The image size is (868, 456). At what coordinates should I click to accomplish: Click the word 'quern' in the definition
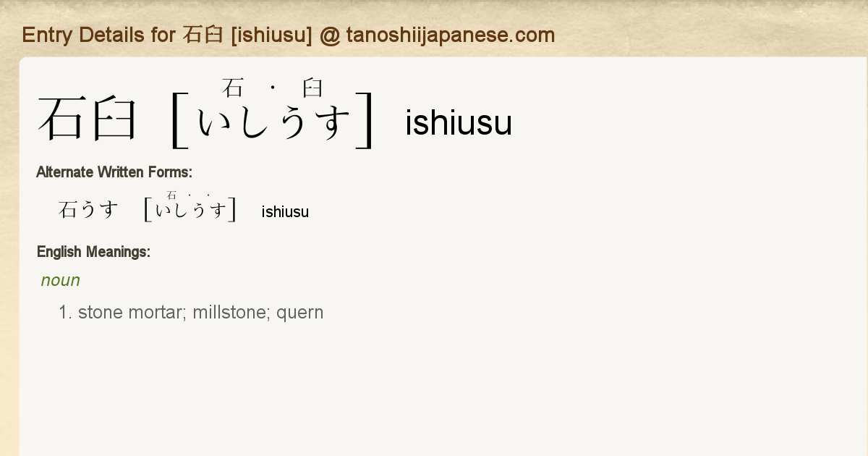(x=300, y=313)
